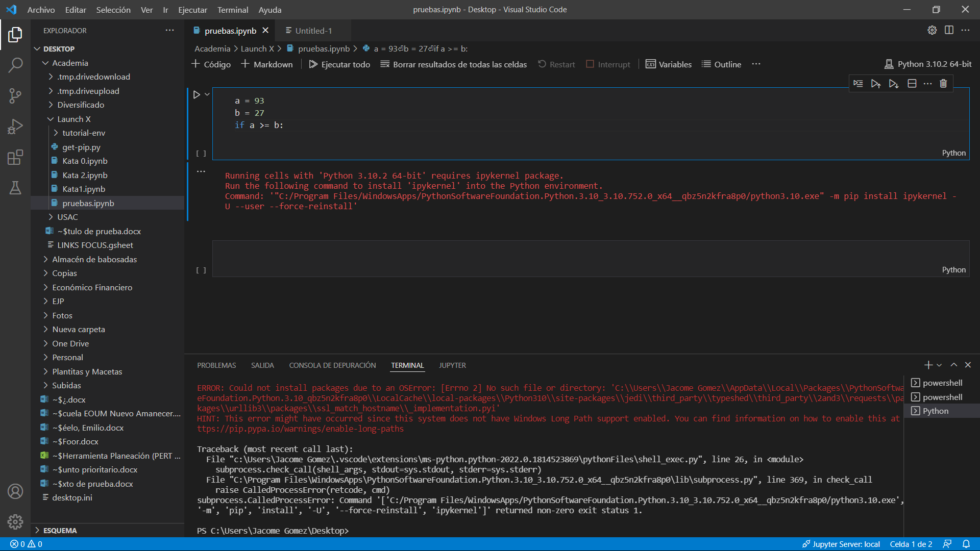Click Ejecutar todo button
The image size is (980, 551).
(x=339, y=64)
